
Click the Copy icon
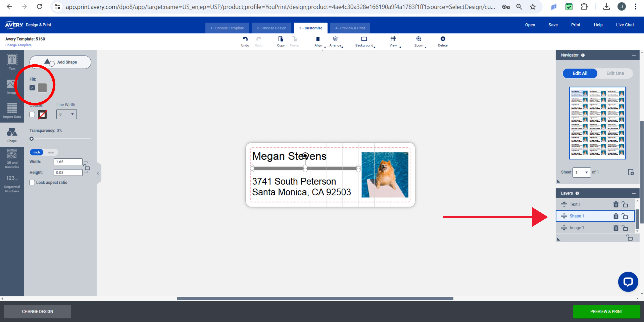click(x=281, y=41)
